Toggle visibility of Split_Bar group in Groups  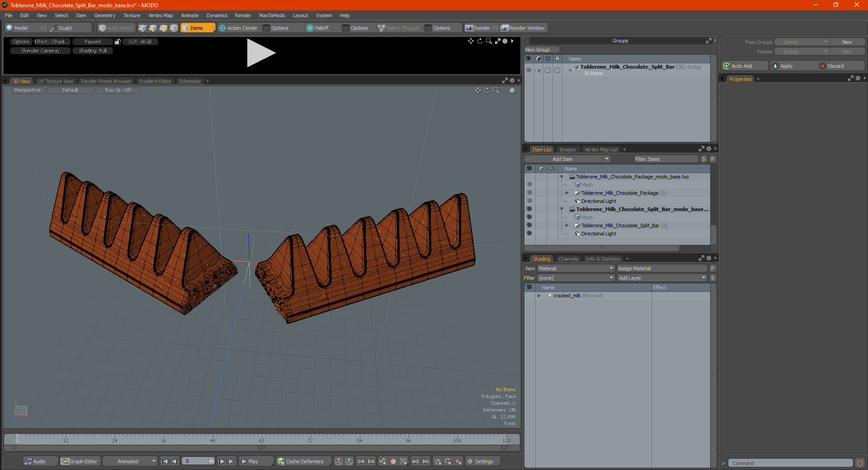click(x=528, y=70)
